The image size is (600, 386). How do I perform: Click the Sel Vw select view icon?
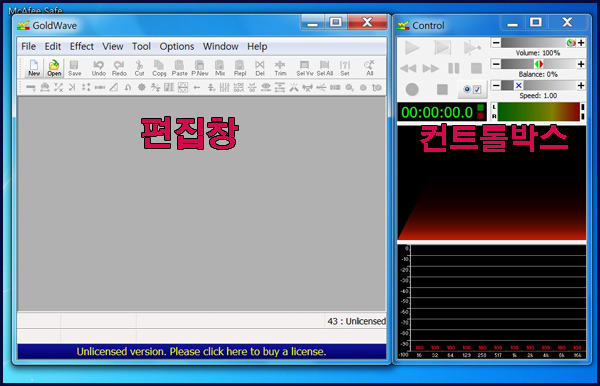click(x=305, y=68)
